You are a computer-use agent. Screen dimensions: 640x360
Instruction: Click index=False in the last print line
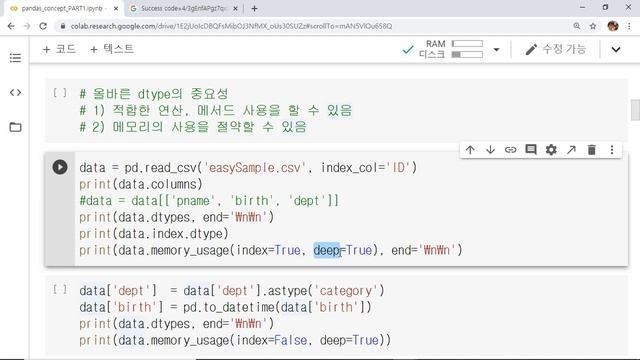click(x=271, y=340)
